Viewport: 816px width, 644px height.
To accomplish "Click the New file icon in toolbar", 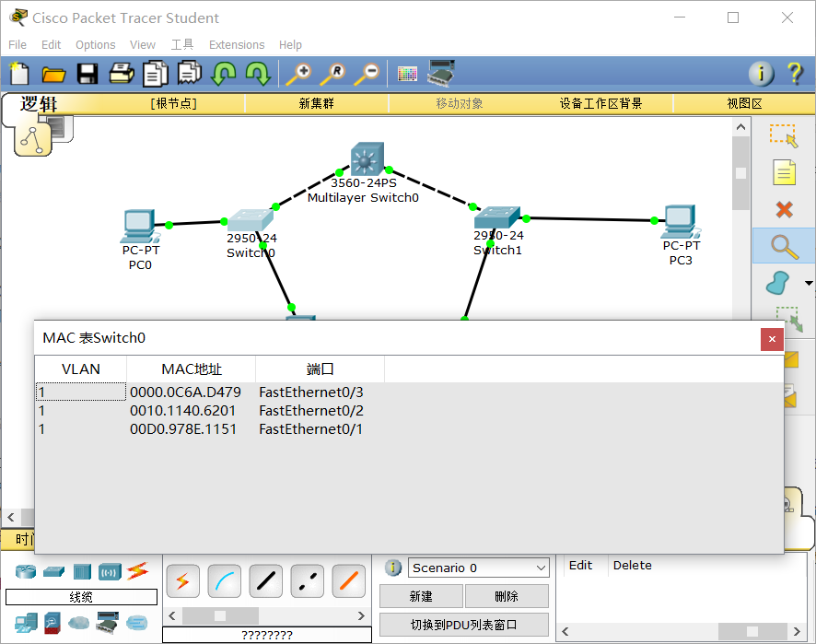I will click(x=19, y=73).
